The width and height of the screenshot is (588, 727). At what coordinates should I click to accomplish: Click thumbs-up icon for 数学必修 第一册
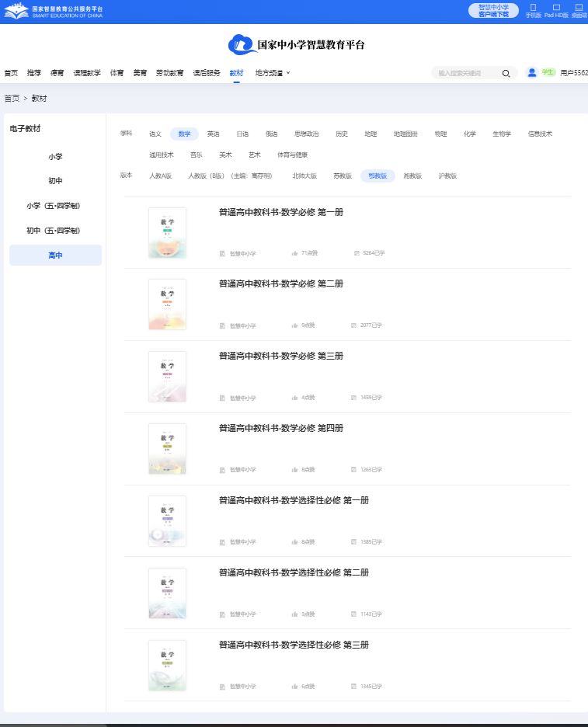click(x=295, y=253)
